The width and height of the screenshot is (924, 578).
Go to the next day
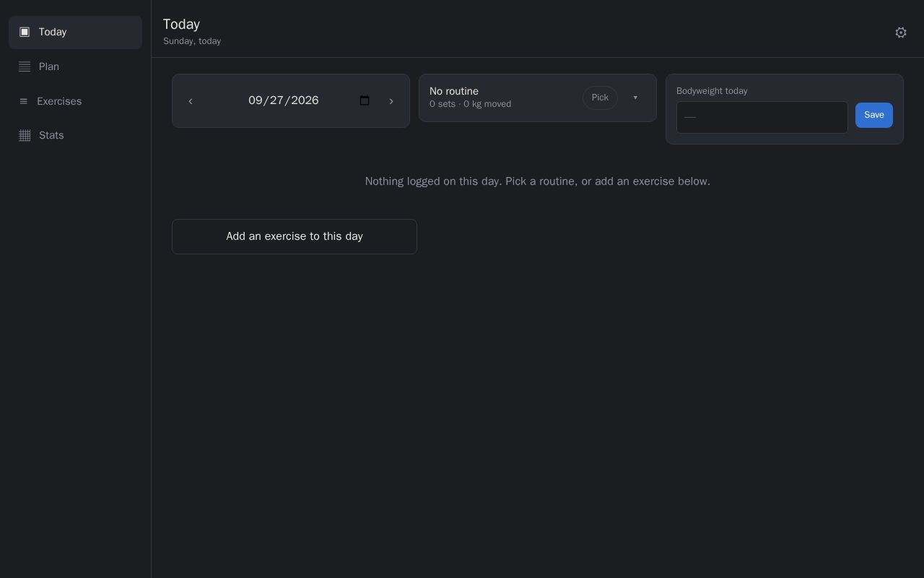point(391,101)
